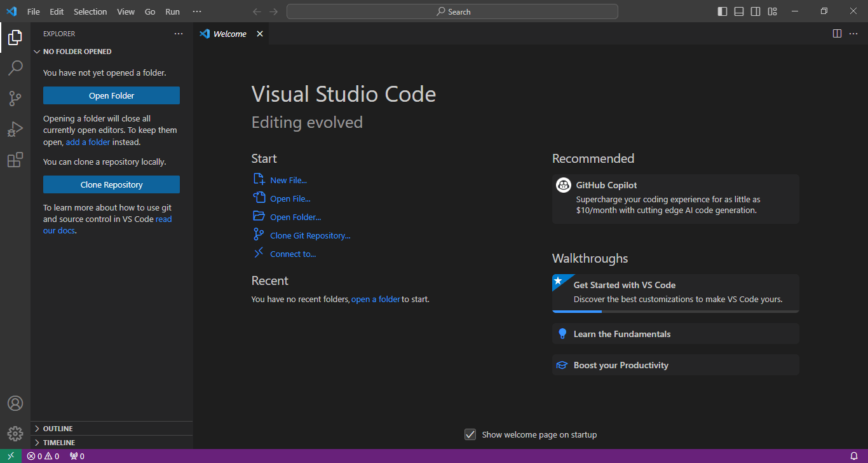The image size is (868, 463).
Task: Open the Go menu
Action: point(150,11)
